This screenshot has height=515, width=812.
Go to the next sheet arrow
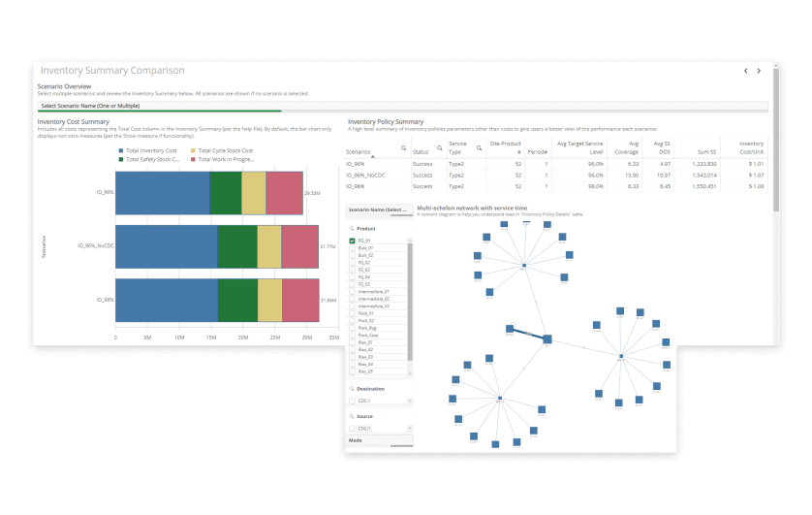coord(759,71)
